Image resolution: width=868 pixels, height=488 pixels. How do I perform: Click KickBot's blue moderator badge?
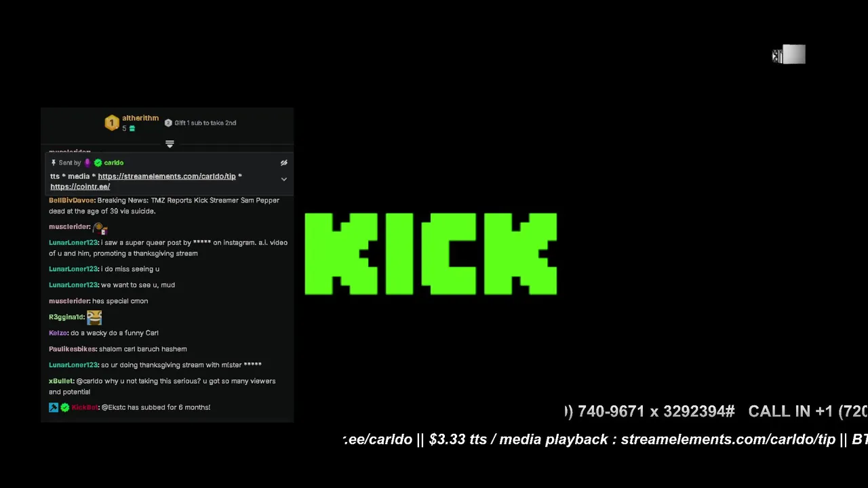(x=54, y=407)
